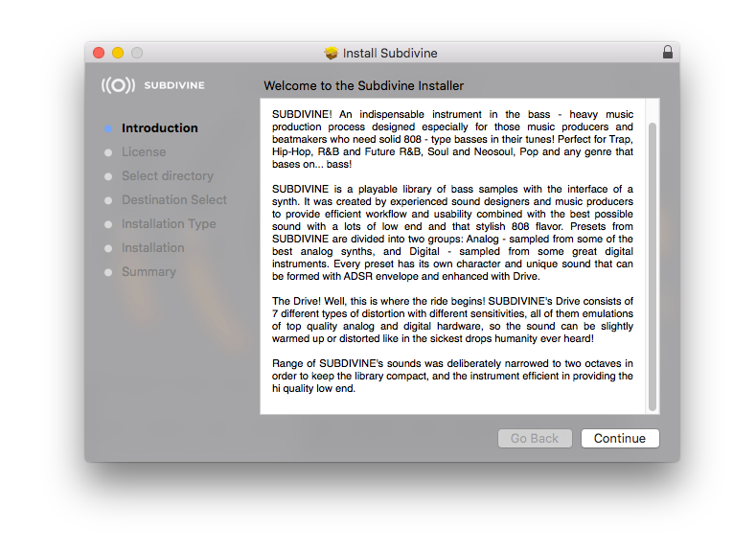Screen dimensions: 756x550
Task: Click the 'Install Subdivine' window title
Action: (x=390, y=53)
